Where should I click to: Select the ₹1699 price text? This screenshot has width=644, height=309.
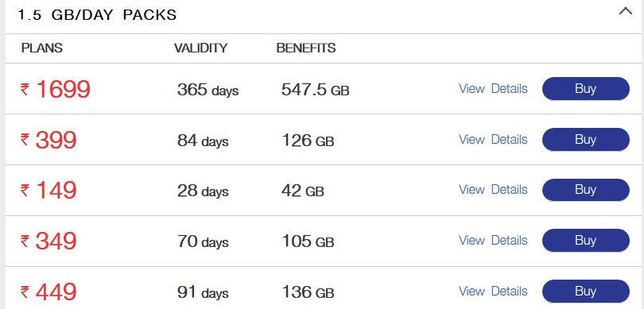point(55,89)
